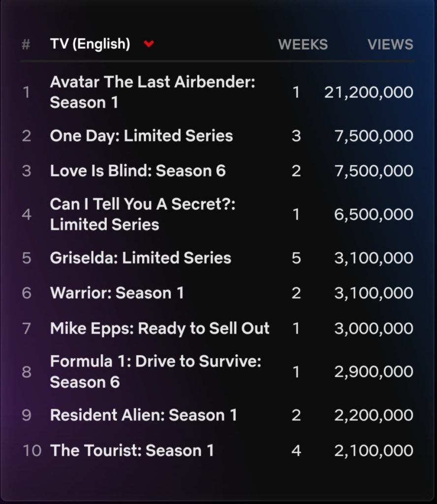Open Can I Tell You A Secret? entry
This screenshot has height=504, width=437.
tap(143, 214)
